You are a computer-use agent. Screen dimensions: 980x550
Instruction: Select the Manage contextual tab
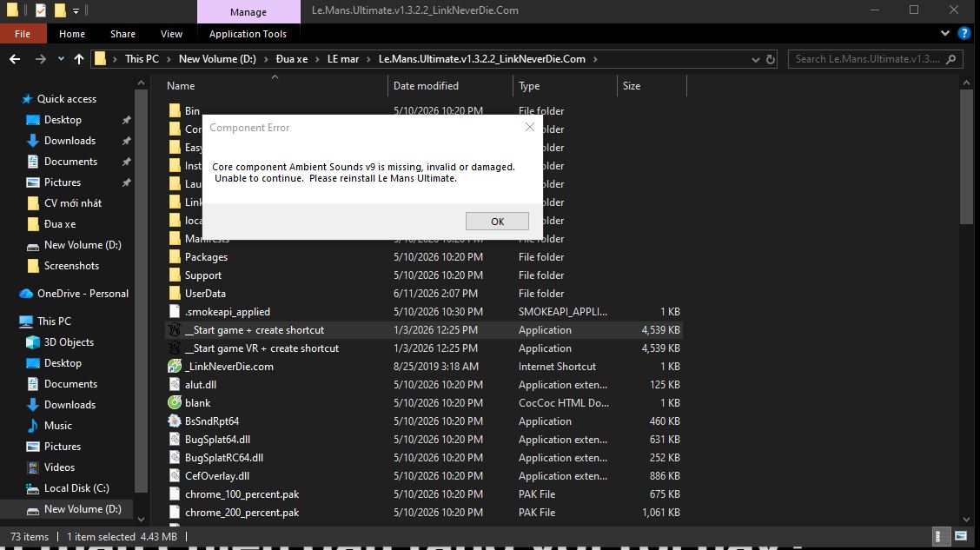coord(248,12)
